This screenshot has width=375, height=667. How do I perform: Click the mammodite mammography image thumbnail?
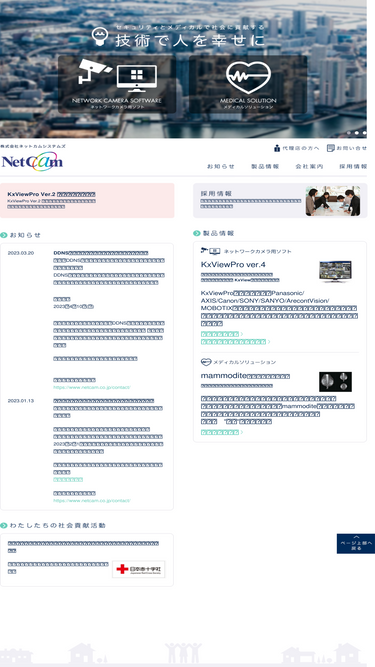click(x=335, y=382)
